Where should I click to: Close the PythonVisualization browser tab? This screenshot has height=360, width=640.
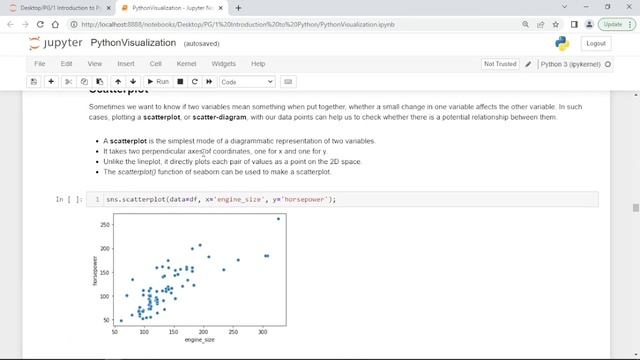(x=221, y=8)
